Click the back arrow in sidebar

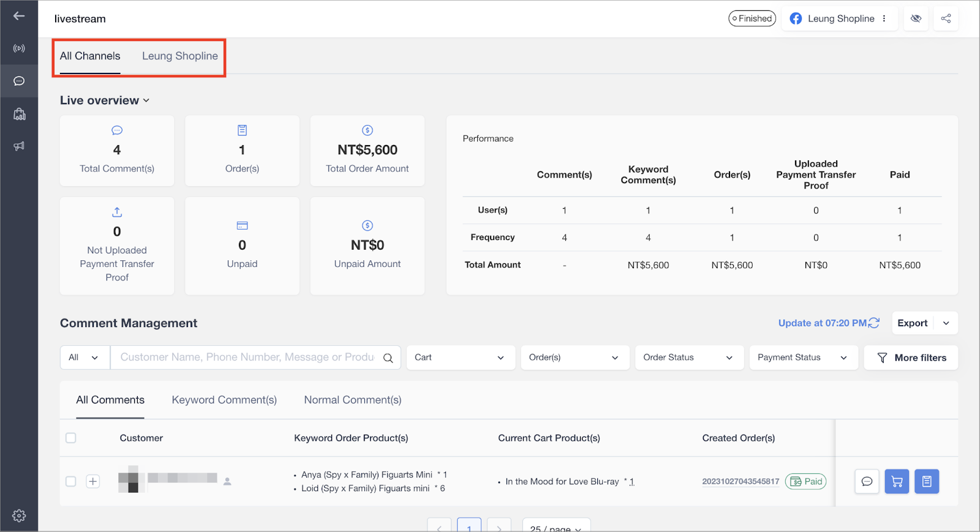[19, 16]
